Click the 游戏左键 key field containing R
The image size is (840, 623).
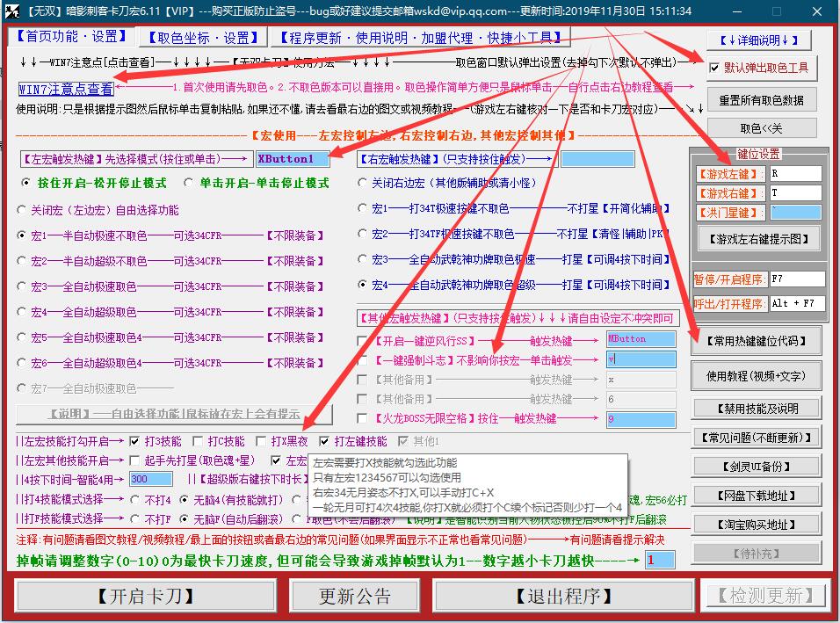[x=794, y=174]
